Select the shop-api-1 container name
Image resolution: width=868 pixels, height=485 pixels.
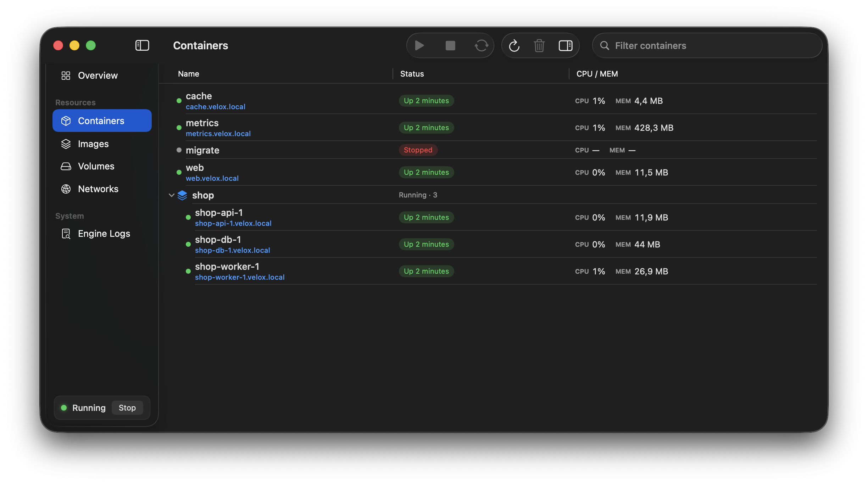click(x=219, y=213)
